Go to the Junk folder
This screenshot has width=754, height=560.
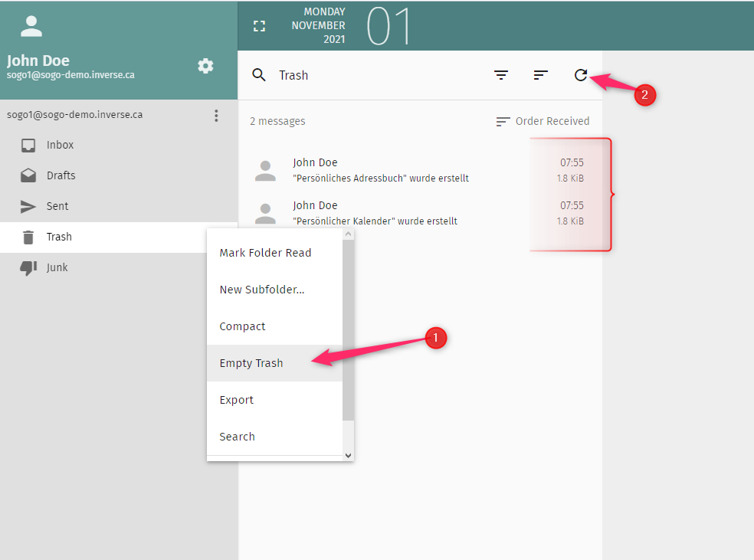[57, 267]
